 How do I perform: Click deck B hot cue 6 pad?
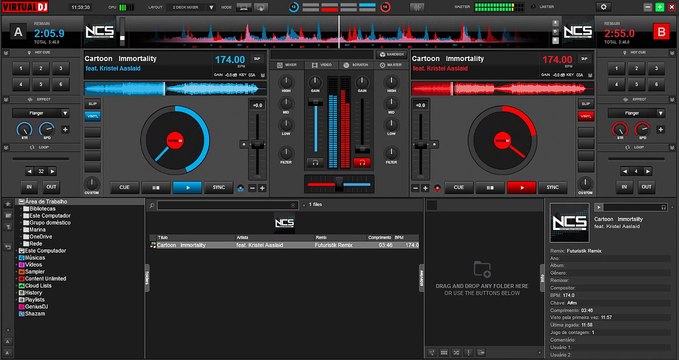tap(656, 84)
